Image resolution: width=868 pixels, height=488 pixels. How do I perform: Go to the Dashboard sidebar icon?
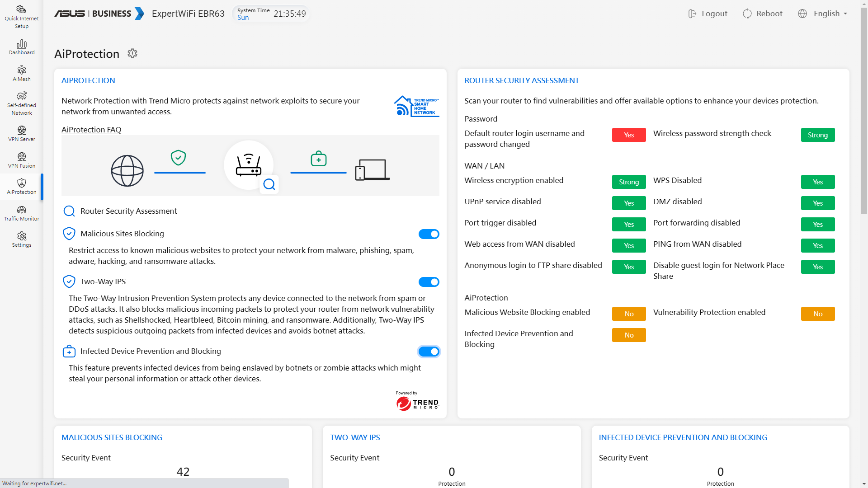[x=22, y=47]
